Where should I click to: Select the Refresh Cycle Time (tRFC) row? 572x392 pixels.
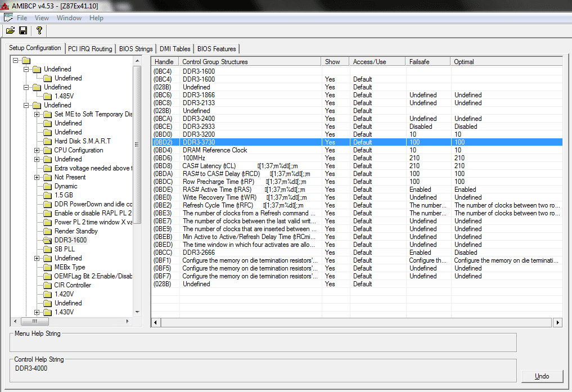coord(357,205)
